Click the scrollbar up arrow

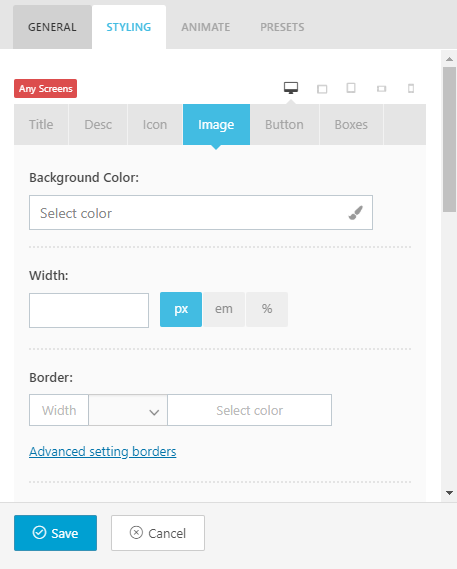[449, 59]
